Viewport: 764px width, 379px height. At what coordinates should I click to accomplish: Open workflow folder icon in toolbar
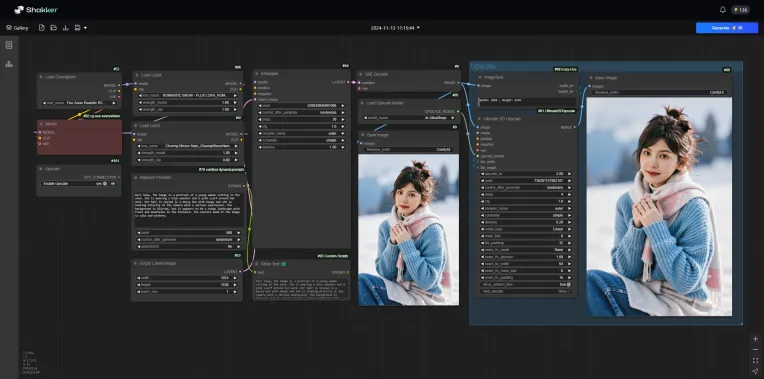54,28
